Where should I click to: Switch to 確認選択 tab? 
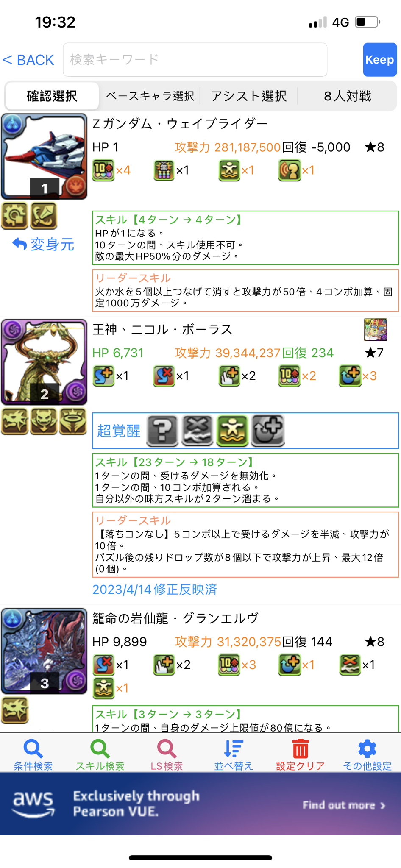[x=52, y=96]
